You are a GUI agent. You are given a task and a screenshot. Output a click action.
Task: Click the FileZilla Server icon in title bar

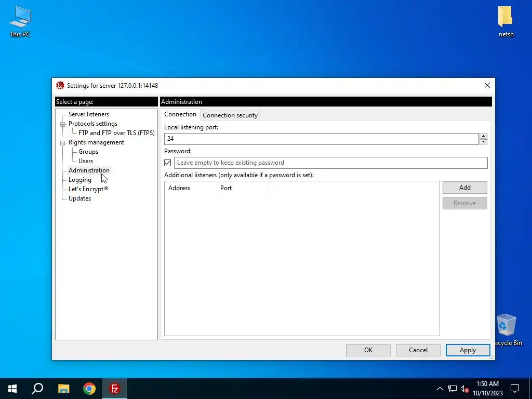click(x=60, y=86)
